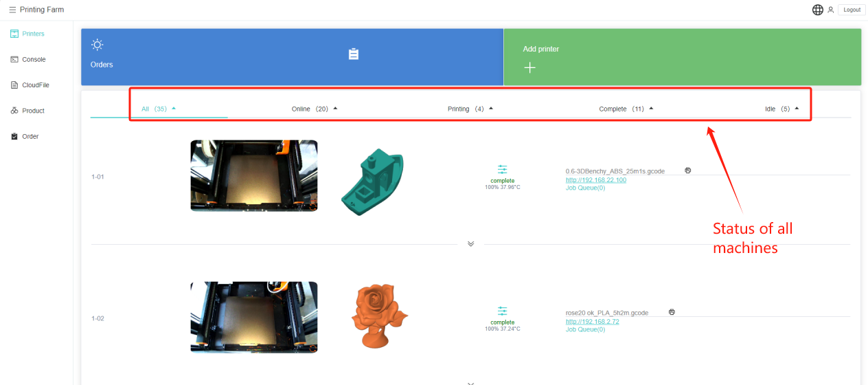Click the orange rose model preview
Screen dimensions: 868x385
pos(380,316)
